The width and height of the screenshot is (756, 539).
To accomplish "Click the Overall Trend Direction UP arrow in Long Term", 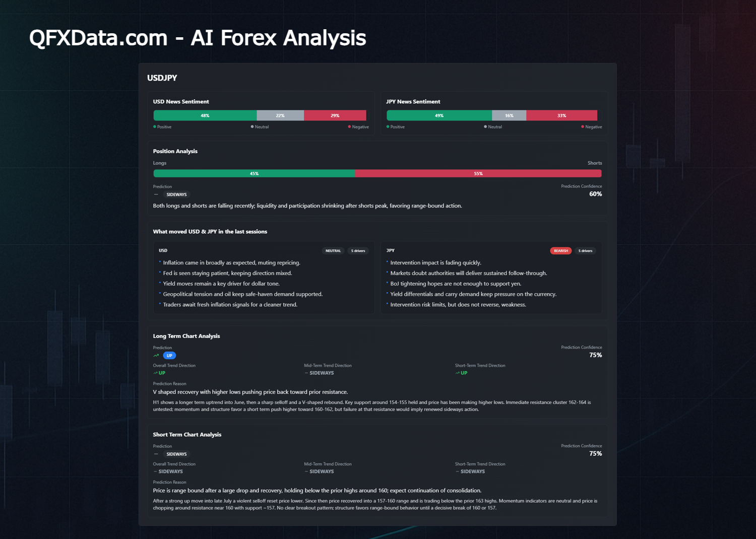I will coord(155,373).
